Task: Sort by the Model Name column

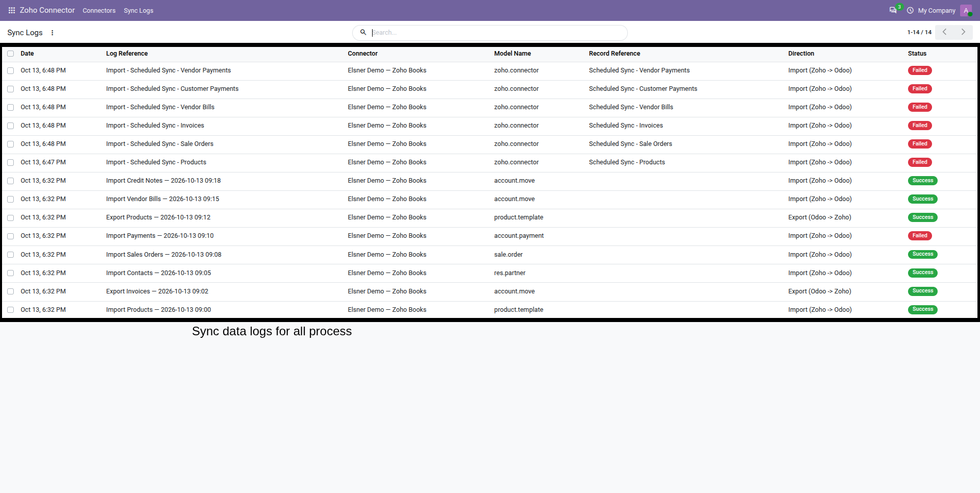Action: [512, 54]
